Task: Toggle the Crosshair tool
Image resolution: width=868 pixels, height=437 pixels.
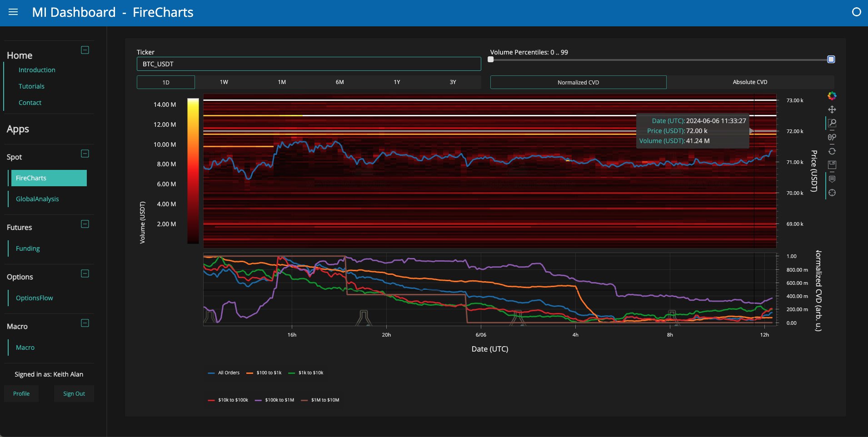Action: click(832, 193)
